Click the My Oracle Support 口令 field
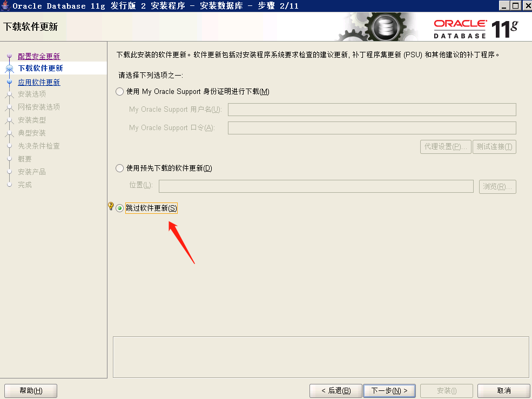This screenshot has height=399, width=532. [x=372, y=128]
